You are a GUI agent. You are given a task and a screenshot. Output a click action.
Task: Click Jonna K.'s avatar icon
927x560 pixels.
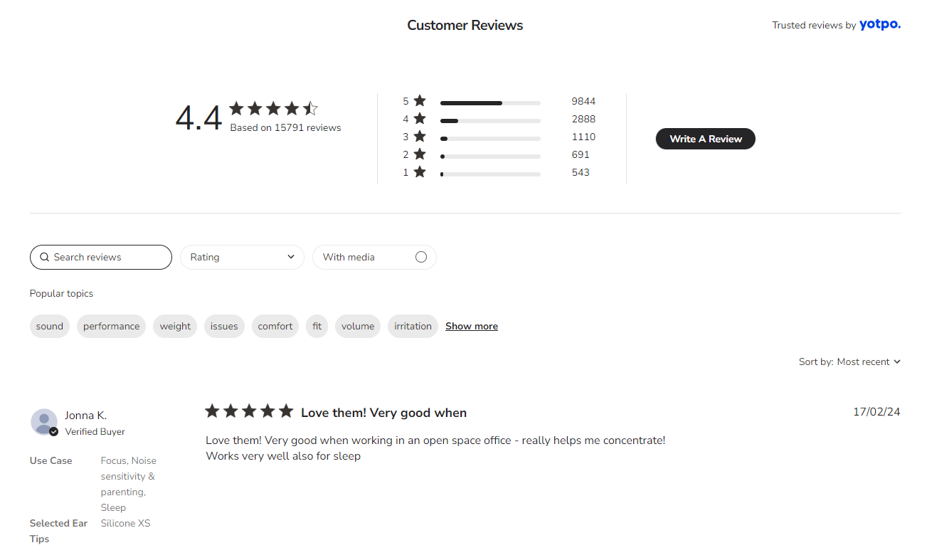(x=44, y=421)
